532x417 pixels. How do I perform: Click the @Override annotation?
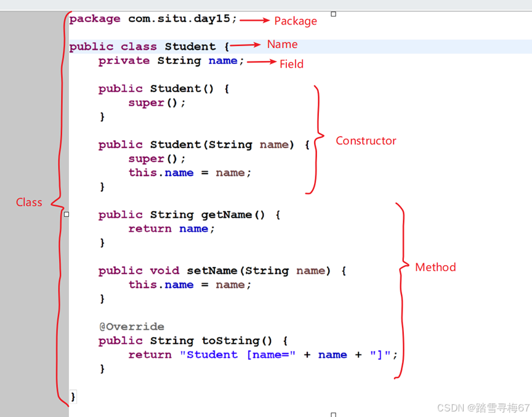click(x=132, y=327)
